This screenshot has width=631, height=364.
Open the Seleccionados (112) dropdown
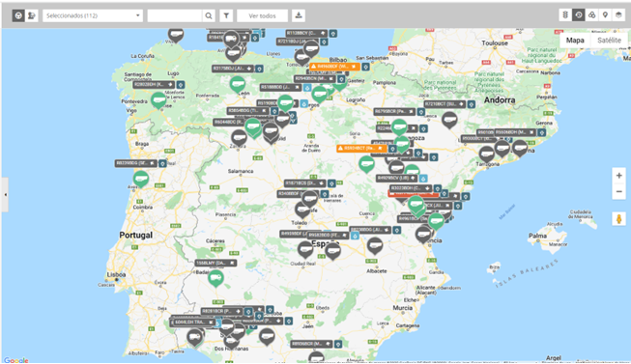(93, 15)
